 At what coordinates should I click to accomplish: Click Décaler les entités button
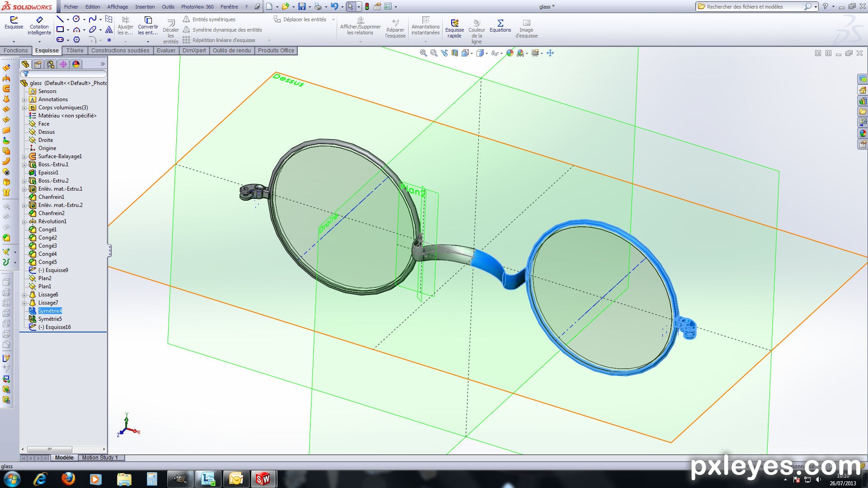click(x=170, y=31)
